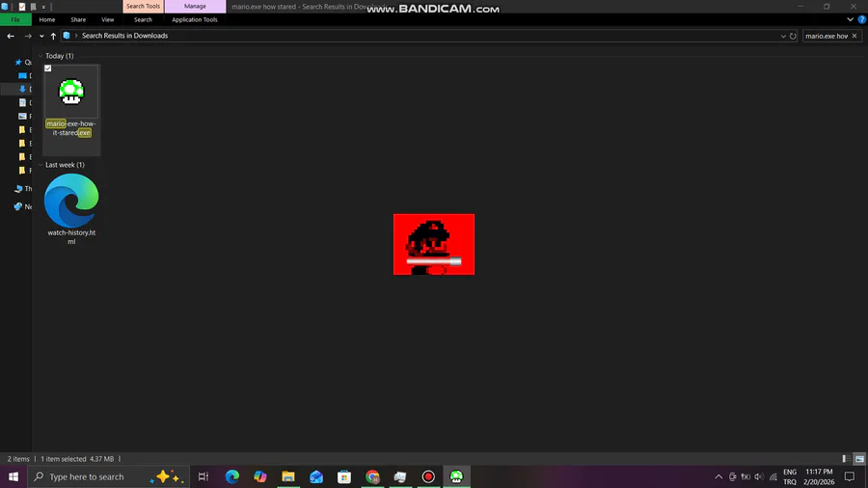The image size is (868, 488).
Task: Open the Application Tools tab
Action: tap(194, 19)
